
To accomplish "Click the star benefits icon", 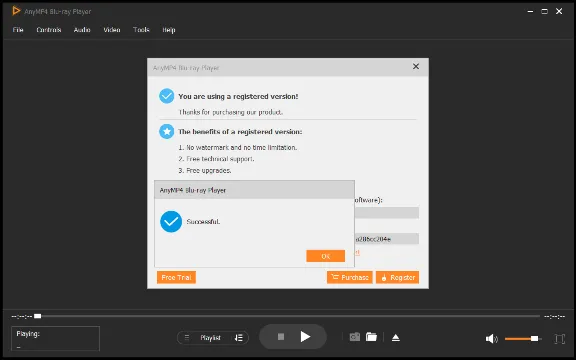I will pyautogui.click(x=166, y=132).
